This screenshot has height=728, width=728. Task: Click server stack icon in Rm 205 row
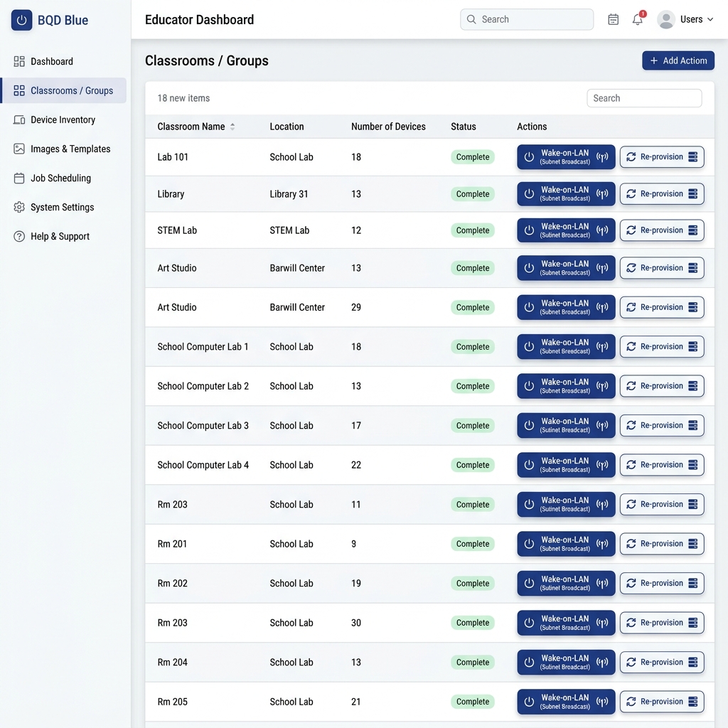[x=692, y=702]
